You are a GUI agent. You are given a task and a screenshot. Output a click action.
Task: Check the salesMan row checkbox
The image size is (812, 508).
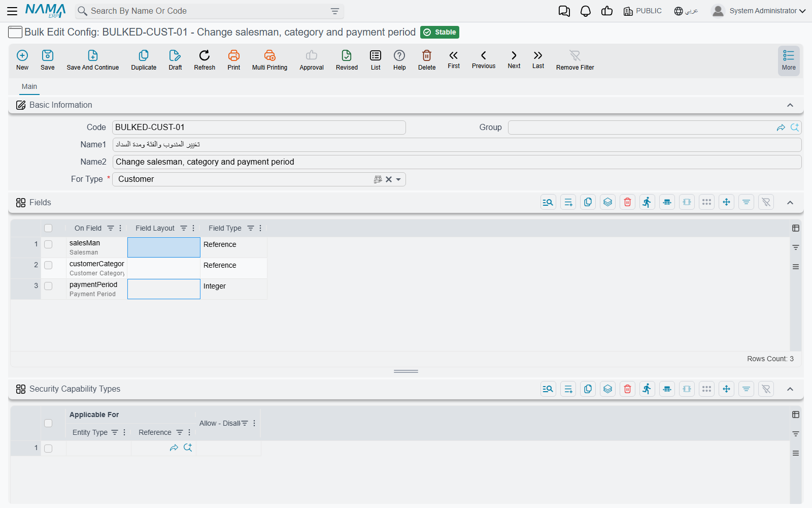(48, 244)
